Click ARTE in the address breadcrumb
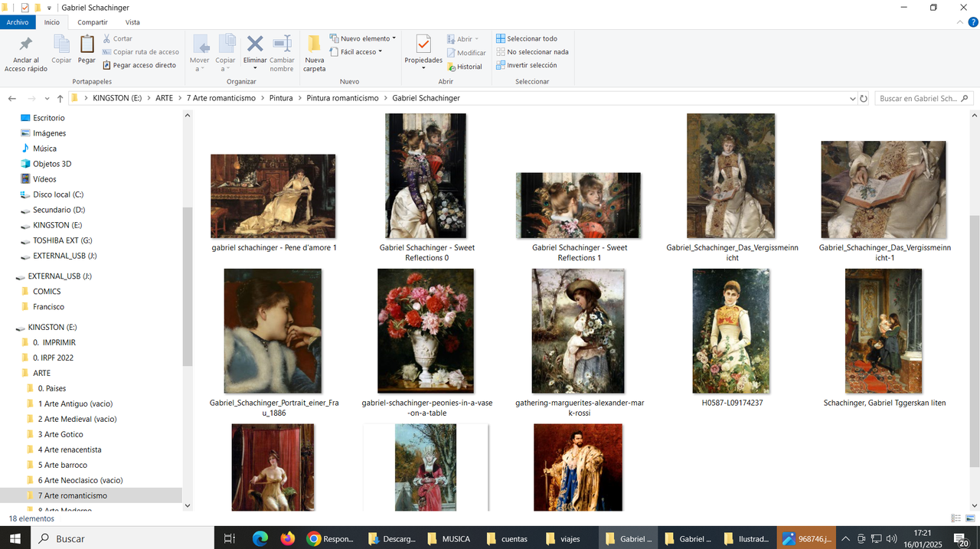Viewport: 980px width, 549px height. pos(164,99)
